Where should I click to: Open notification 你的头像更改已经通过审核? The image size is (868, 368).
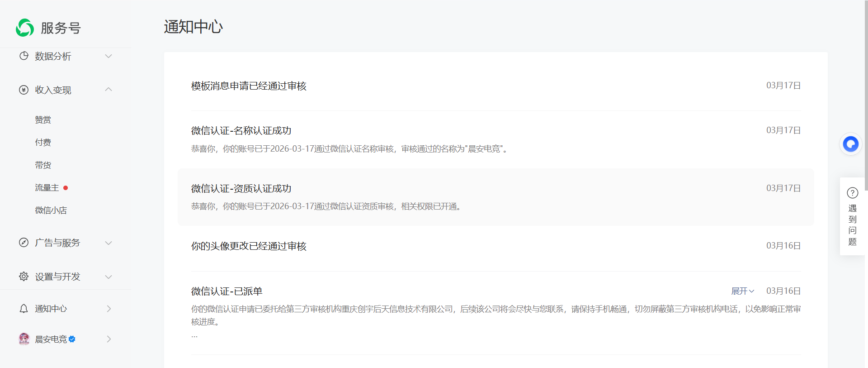(249, 246)
